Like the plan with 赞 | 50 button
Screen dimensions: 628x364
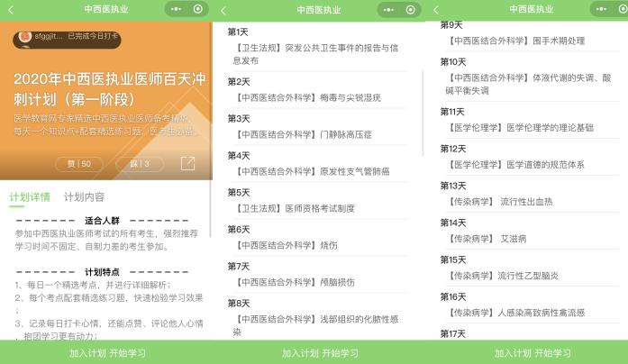point(78,164)
